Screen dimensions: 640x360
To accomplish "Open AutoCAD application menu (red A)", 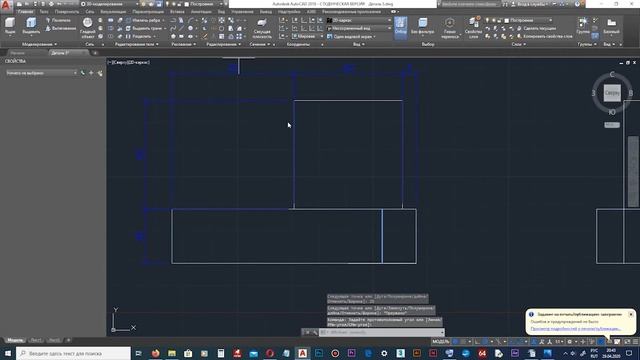I will (x=6, y=5).
